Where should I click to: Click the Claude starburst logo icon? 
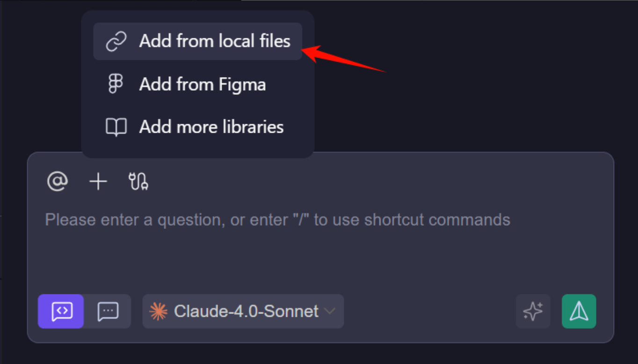(159, 311)
